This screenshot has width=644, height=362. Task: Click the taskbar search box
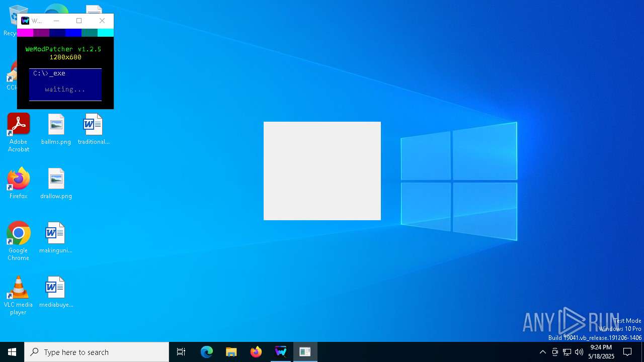coord(97,352)
